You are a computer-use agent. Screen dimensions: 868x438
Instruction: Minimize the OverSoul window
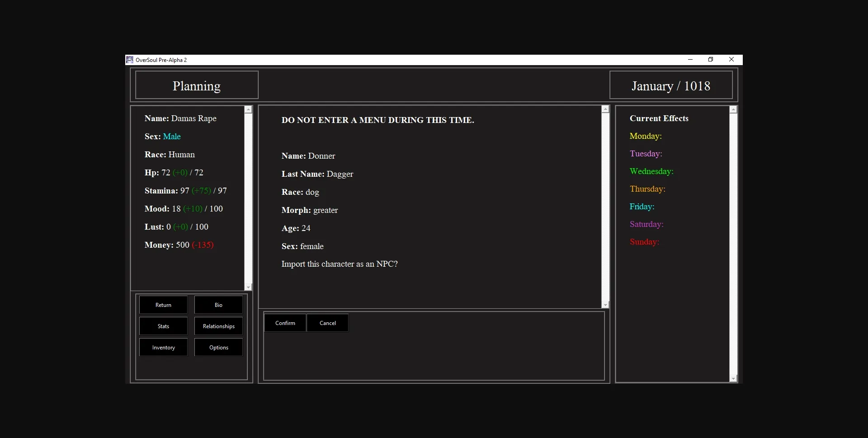[x=690, y=60]
